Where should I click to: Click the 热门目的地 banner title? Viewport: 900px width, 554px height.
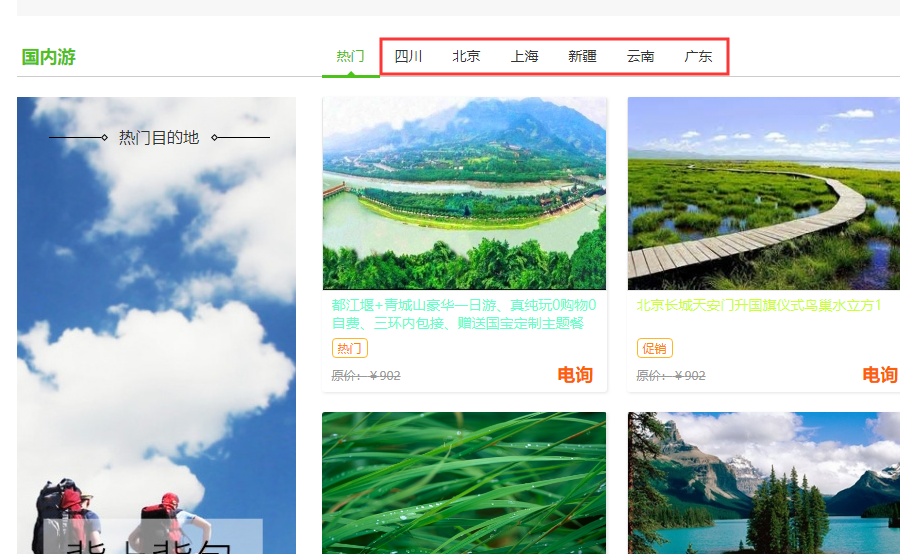pyautogui.click(x=159, y=137)
